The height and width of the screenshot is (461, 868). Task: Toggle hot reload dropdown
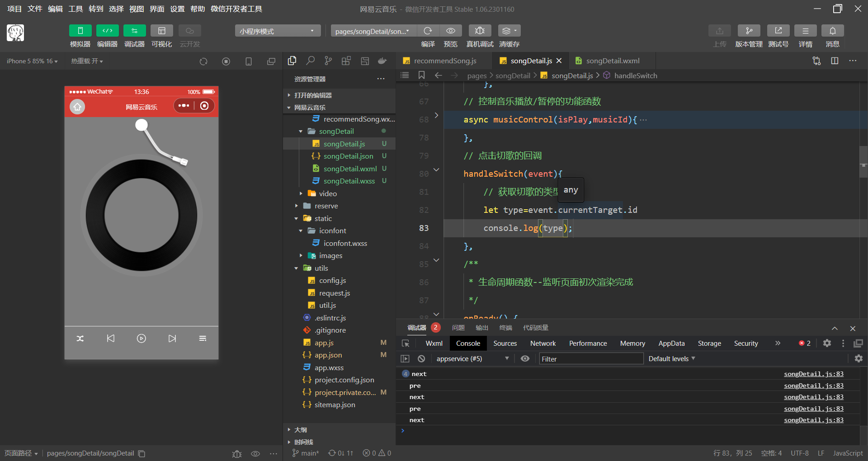coord(87,61)
